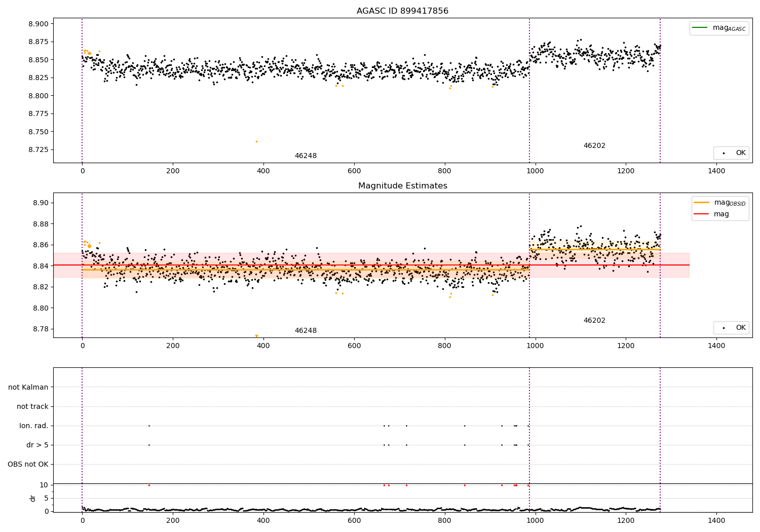Click the x-axis tick '1000' of Magnitude Estimates plot
760x532 pixels.
[x=535, y=346]
